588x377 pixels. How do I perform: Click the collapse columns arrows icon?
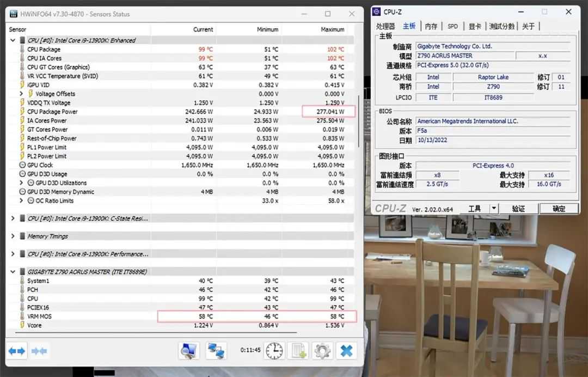click(39, 351)
